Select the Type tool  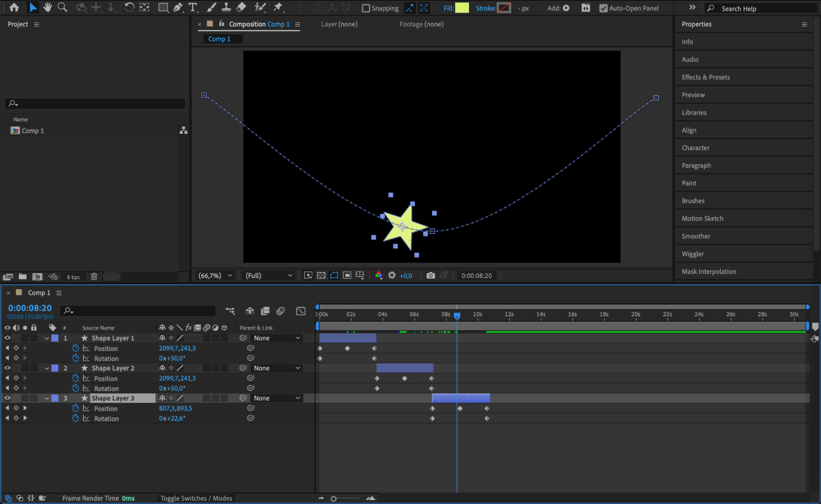(x=192, y=7)
